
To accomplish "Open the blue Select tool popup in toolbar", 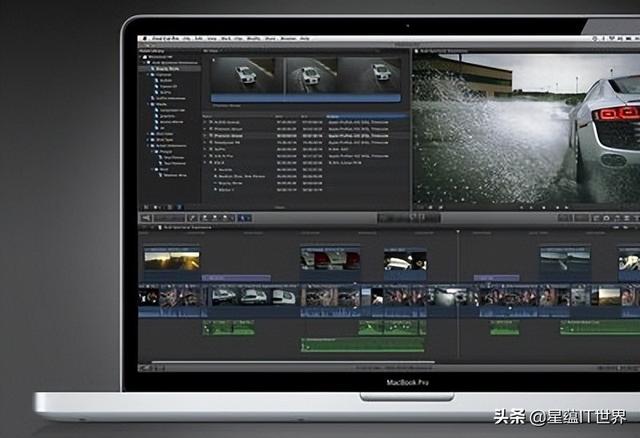I will 245,218.
